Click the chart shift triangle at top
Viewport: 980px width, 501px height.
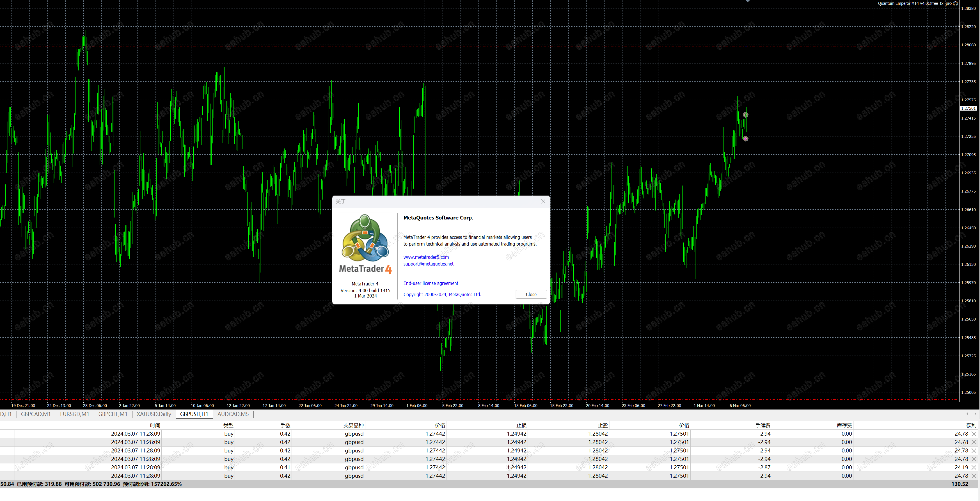point(748,1)
